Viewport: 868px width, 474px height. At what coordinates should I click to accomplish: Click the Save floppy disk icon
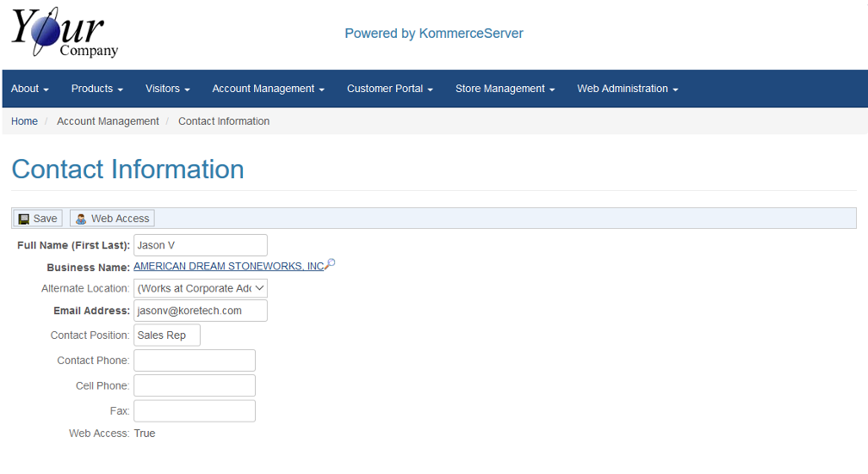(x=24, y=219)
